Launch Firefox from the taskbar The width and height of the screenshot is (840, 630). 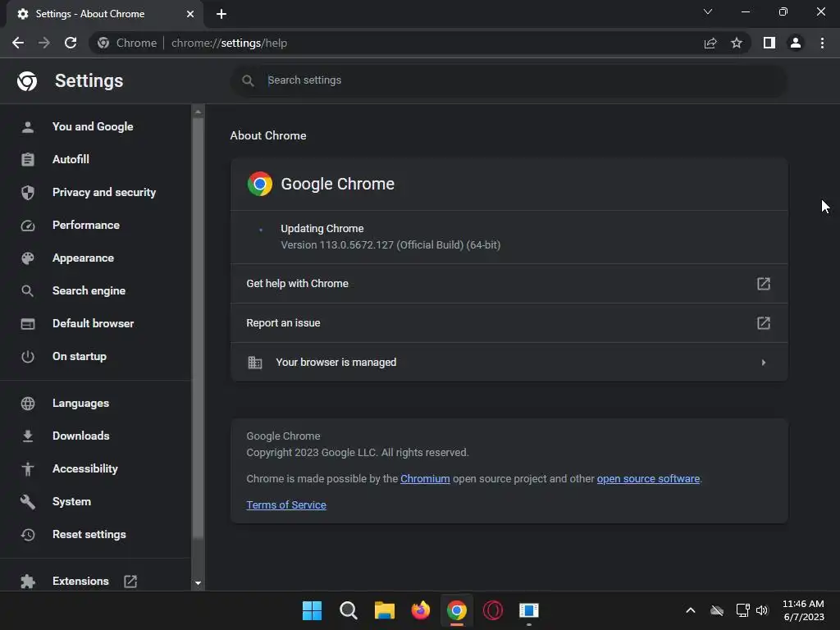coord(421,610)
